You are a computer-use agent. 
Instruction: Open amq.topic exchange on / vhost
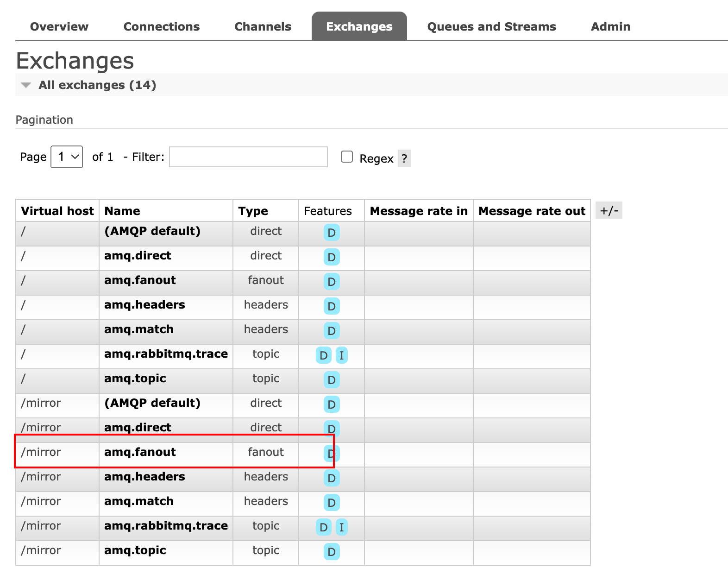point(135,379)
